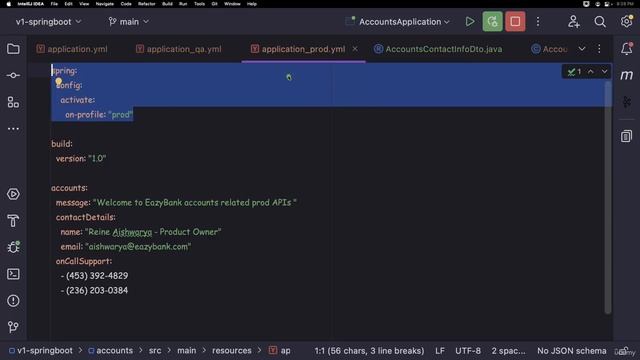The height and width of the screenshot is (360, 640).
Task: Click on message value Welcome to EazyBank
Action: (195, 202)
